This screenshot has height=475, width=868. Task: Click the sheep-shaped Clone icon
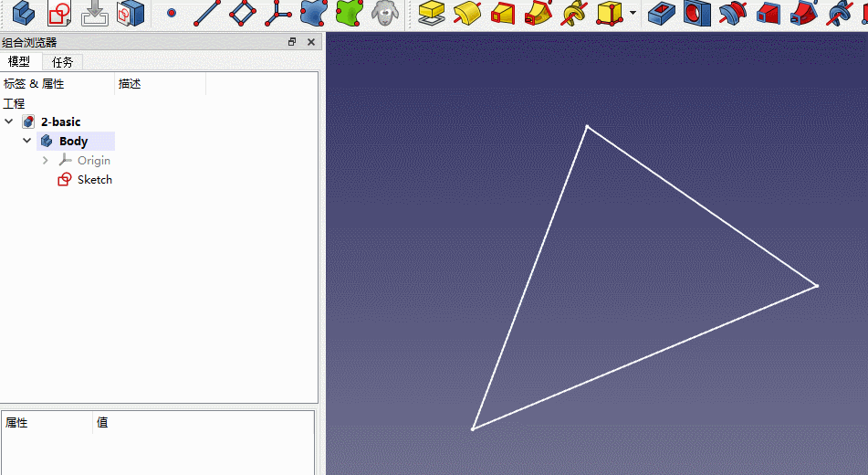tap(386, 13)
